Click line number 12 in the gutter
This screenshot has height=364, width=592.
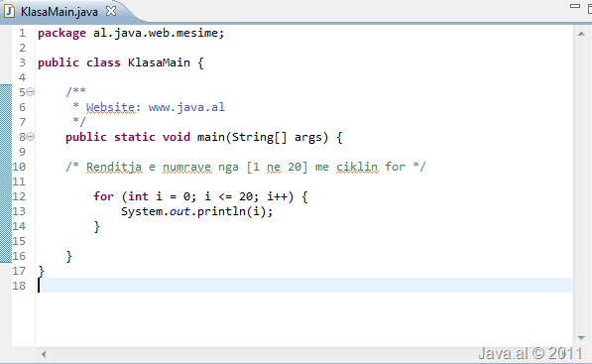point(19,196)
